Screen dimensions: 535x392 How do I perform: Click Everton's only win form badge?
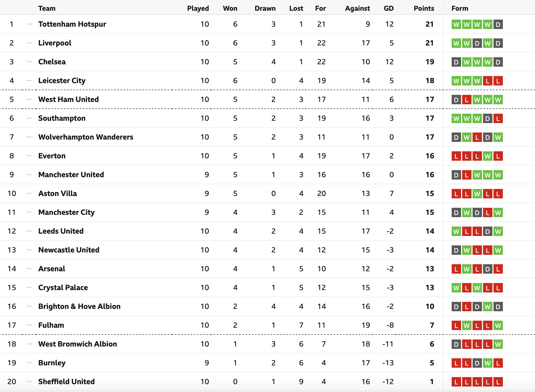tap(487, 156)
